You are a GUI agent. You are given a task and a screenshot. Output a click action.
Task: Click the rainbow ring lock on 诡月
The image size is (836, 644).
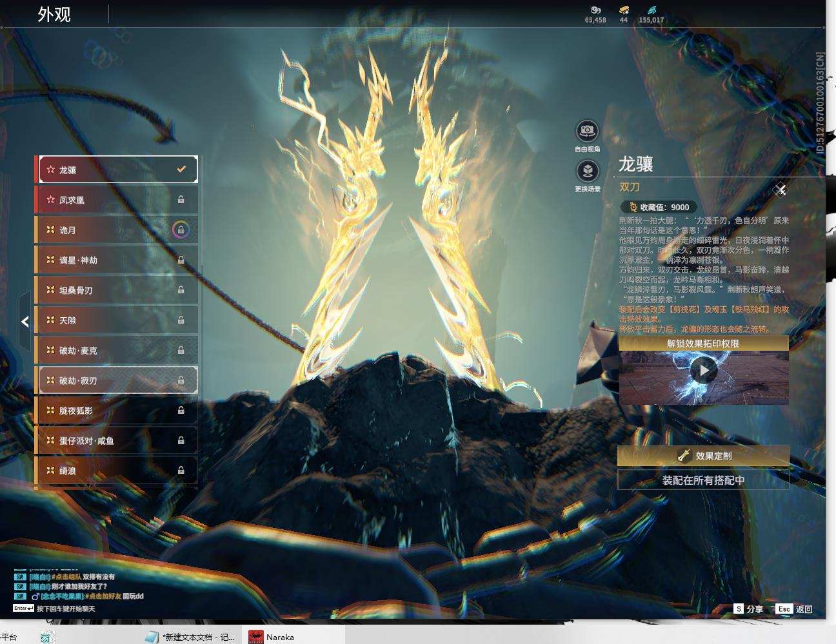181,229
